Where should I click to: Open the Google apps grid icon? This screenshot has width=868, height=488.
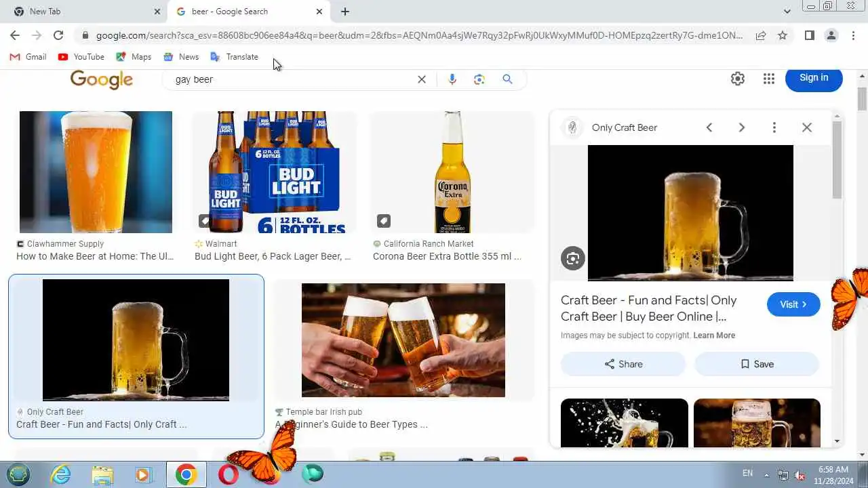[768, 79]
